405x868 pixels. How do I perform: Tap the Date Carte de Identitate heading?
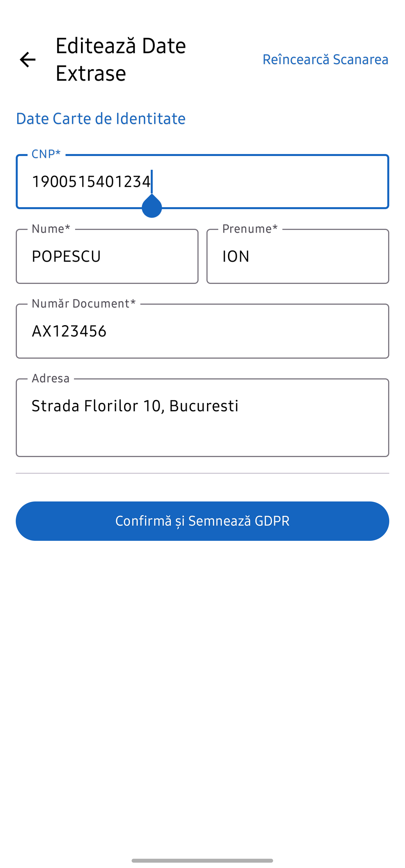pyautogui.click(x=100, y=119)
